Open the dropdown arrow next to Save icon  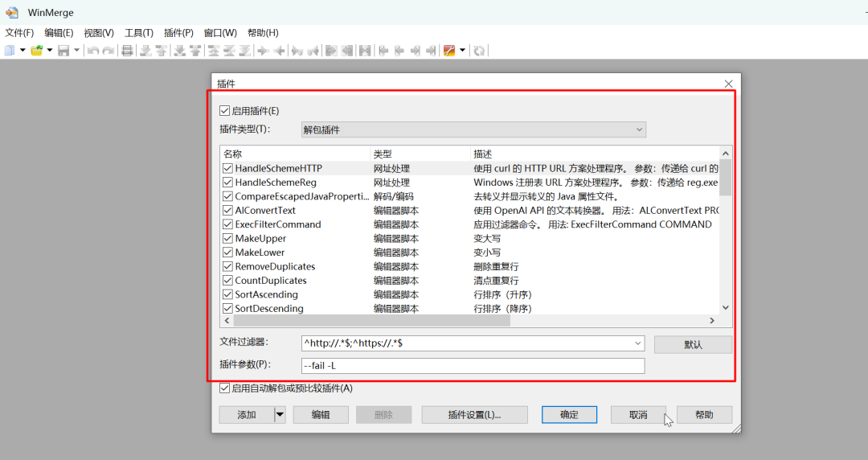(76, 51)
